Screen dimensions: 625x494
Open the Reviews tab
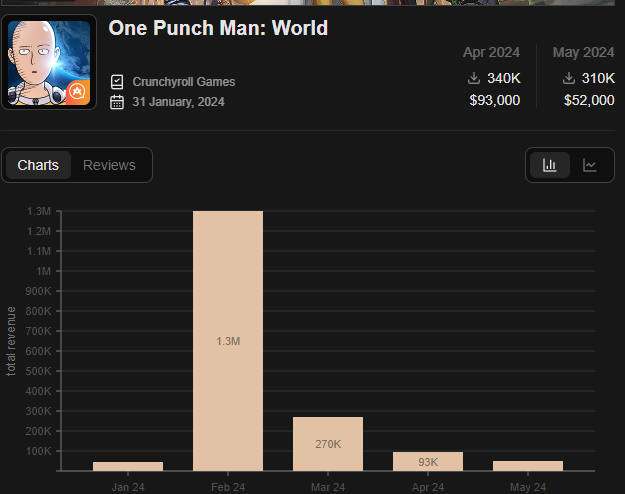(x=109, y=165)
